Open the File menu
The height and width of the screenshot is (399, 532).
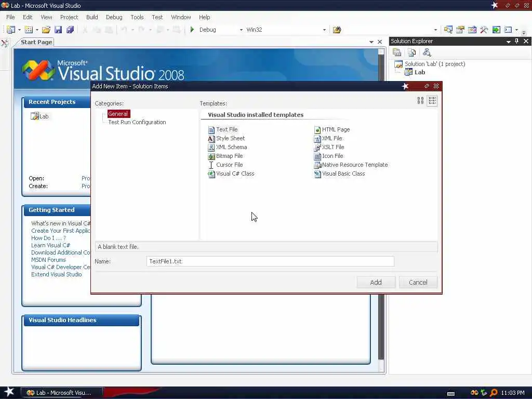point(10,17)
